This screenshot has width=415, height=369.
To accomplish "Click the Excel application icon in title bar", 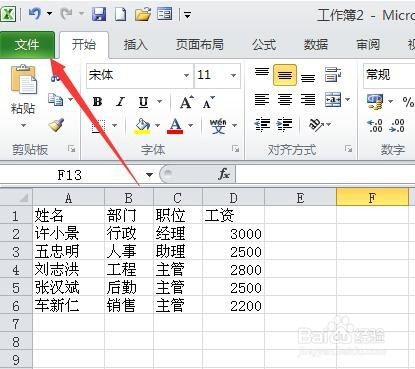I will pyautogui.click(x=8, y=14).
